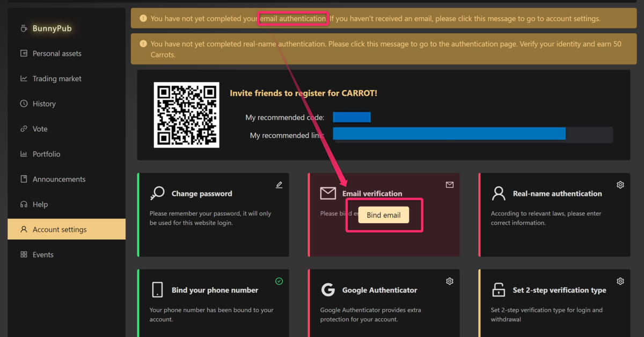The width and height of the screenshot is (644, 337).
Task: Click the Announcements document icon
Action: pos(24,179)
